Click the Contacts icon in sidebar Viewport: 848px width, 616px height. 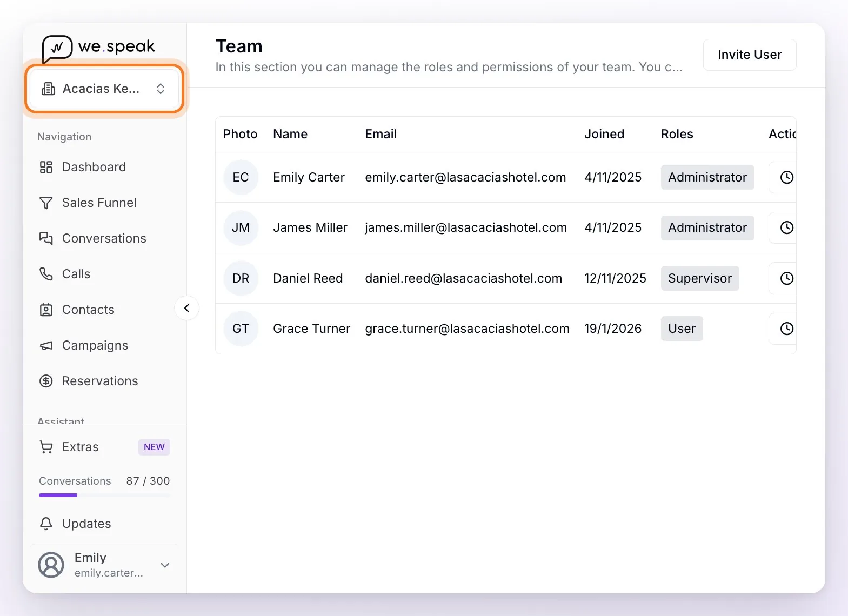tap(46, 310)
